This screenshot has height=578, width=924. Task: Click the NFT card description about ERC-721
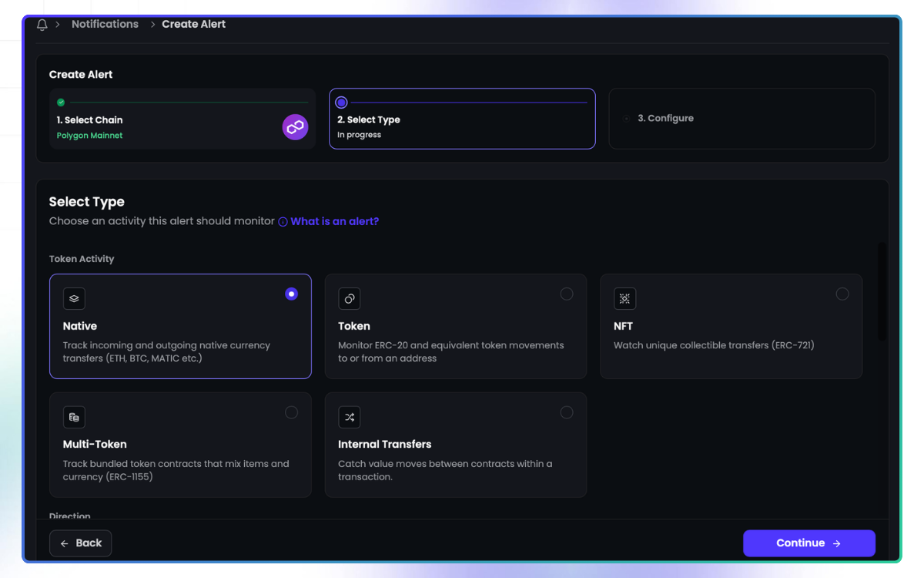tap(714, 345)
